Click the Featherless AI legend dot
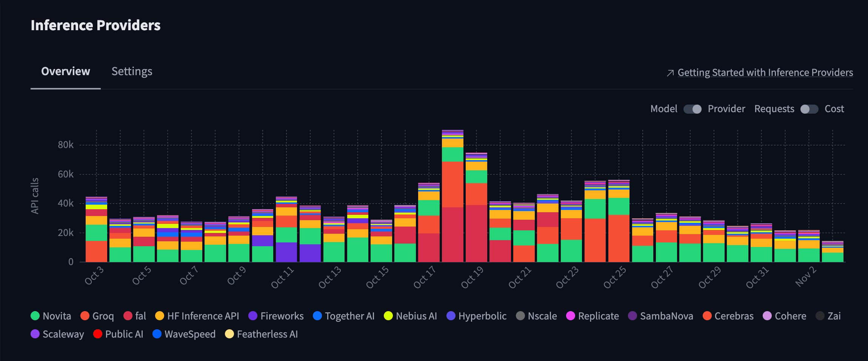Viewport: 868px width, 361px height. point(229,334)
